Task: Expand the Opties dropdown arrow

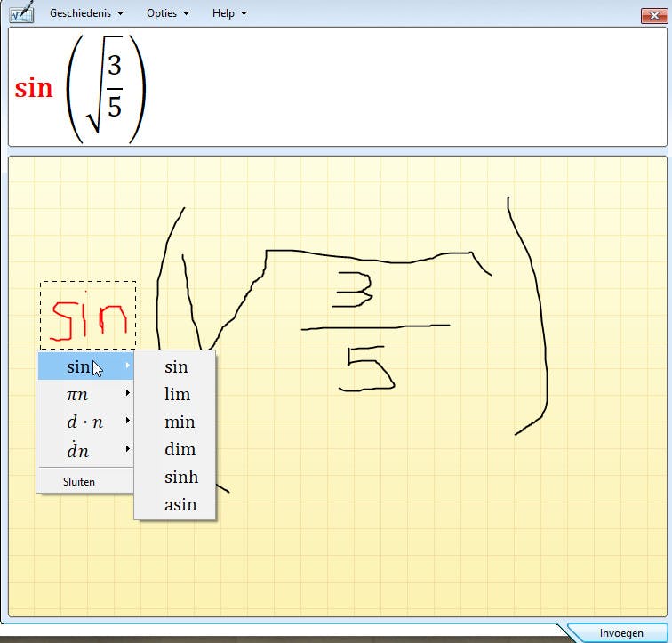Action: click(x=186, y=13)
